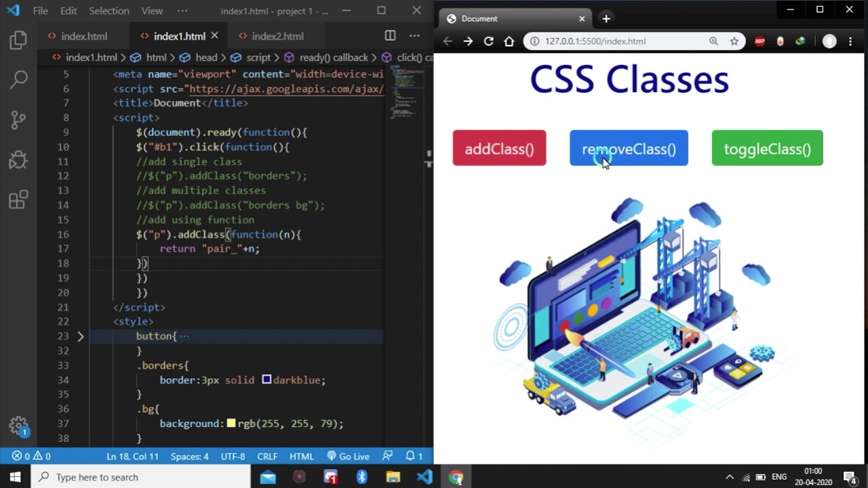Go forward in the browser
Screen dimensions: 868x488
tap(468, 41)
